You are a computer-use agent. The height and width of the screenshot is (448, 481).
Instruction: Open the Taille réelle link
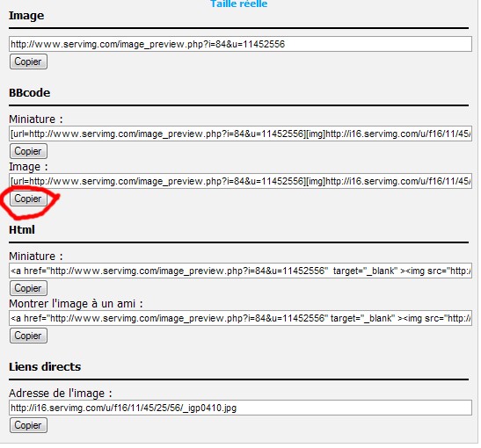tap(238, 4)
